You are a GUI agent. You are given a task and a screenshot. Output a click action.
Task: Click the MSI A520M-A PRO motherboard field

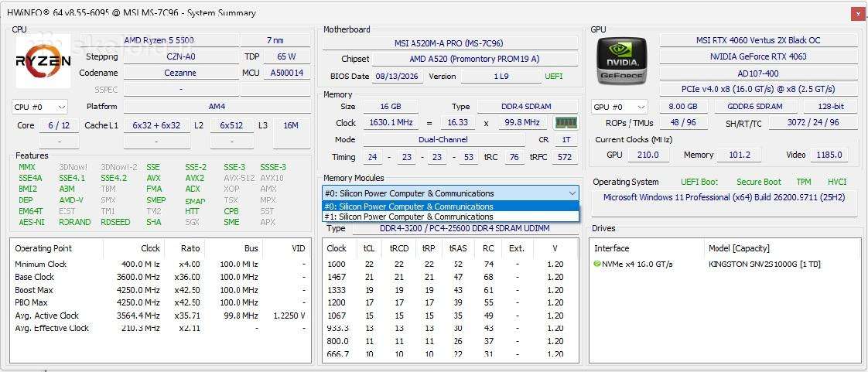(x=449, y=43)
